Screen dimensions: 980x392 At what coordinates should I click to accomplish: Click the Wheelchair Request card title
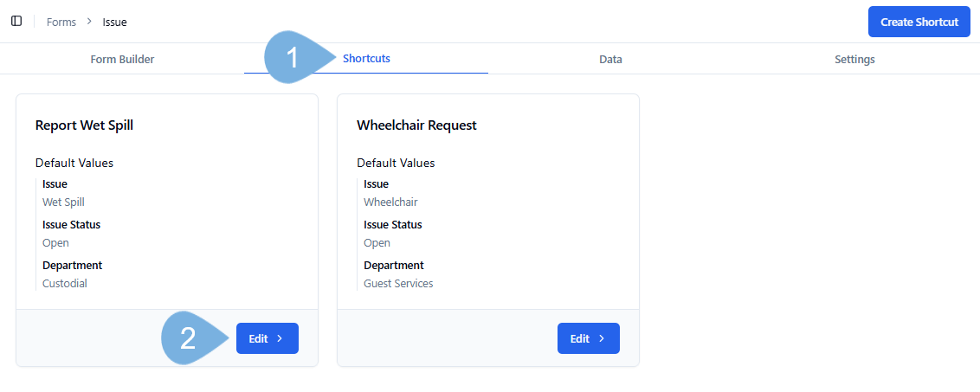(x=416, y=125)
